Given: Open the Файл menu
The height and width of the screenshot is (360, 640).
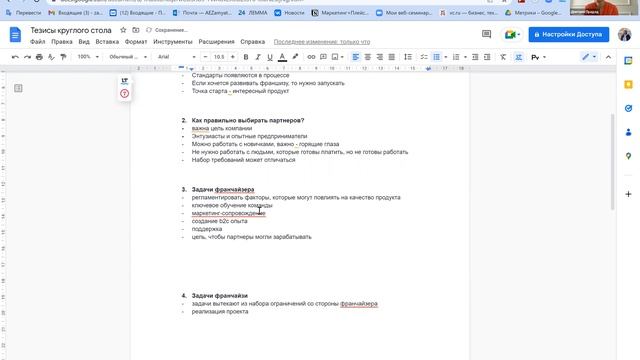Looking at the screenshot, I should point(38,42).
